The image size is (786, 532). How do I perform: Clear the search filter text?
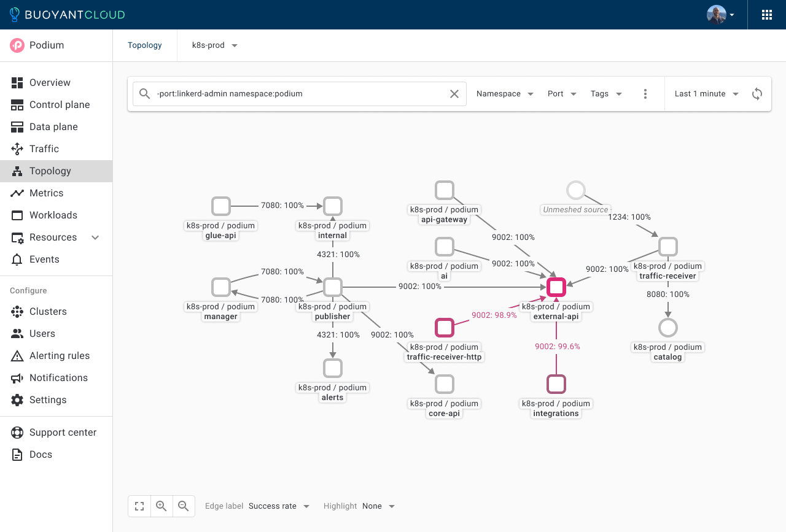point(454,94)
